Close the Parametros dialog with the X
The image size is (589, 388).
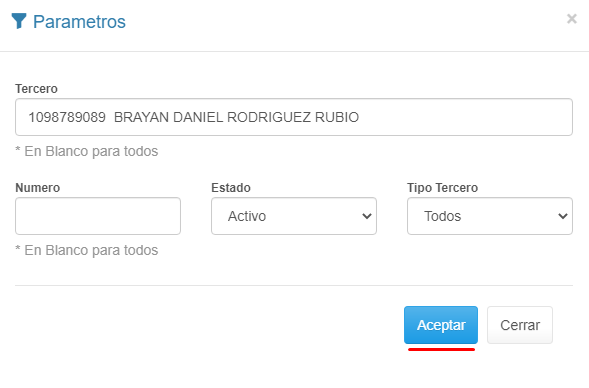572,18
